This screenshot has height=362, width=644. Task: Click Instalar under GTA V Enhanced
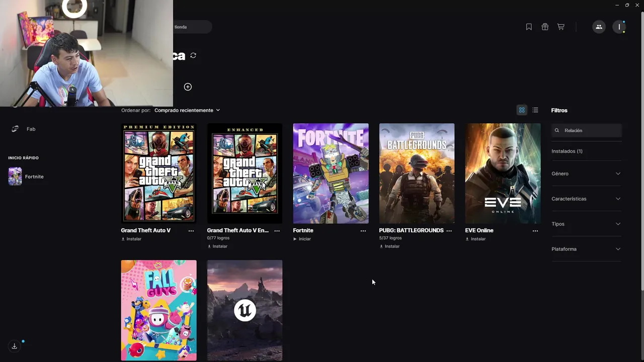[217, 246]
